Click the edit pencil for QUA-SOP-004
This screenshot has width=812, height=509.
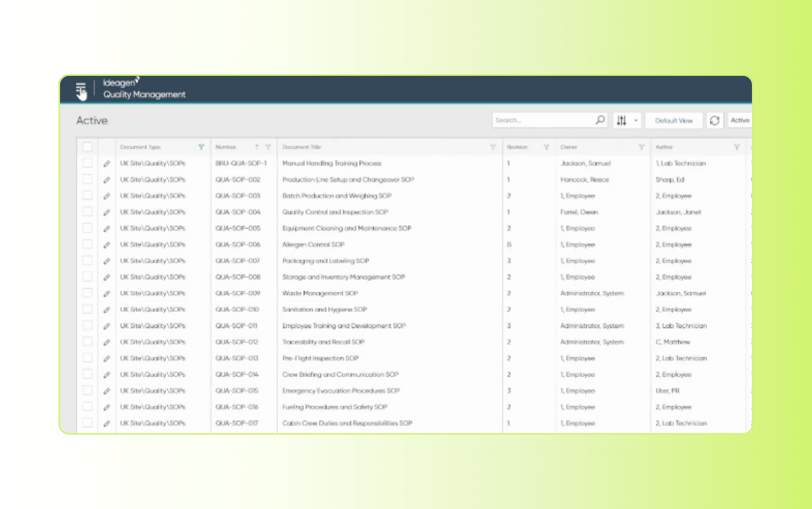coord(107,212)
